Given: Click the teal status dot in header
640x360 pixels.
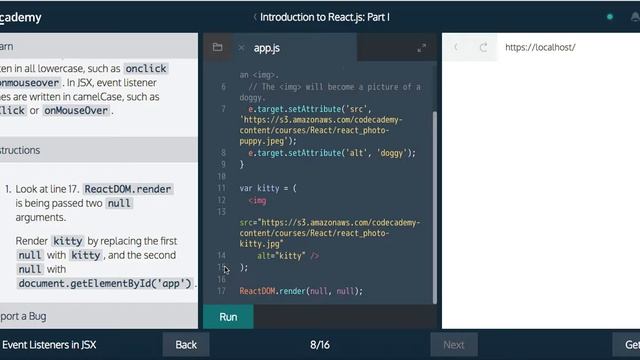Looking at the screenshot, I should tap(610, 17).
